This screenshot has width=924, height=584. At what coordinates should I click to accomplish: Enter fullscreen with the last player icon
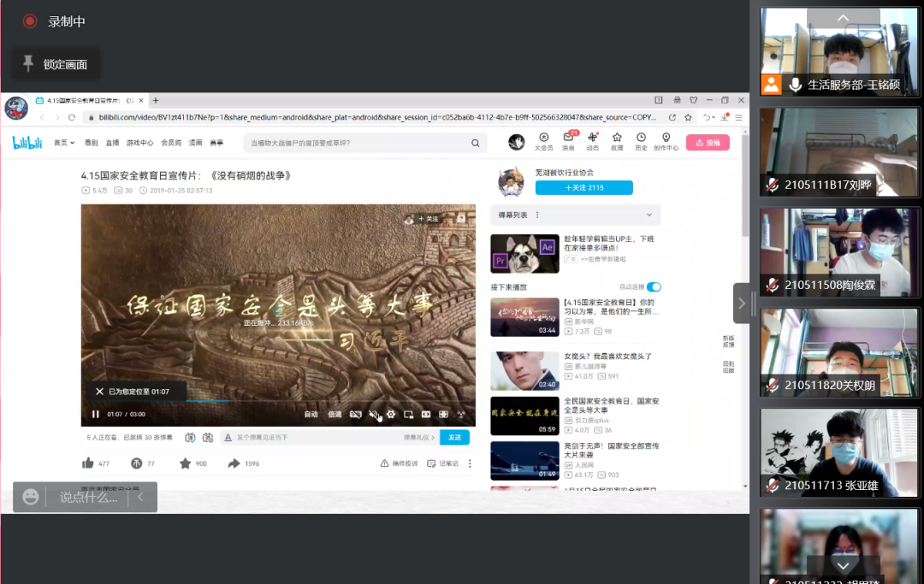coord(461,415)
